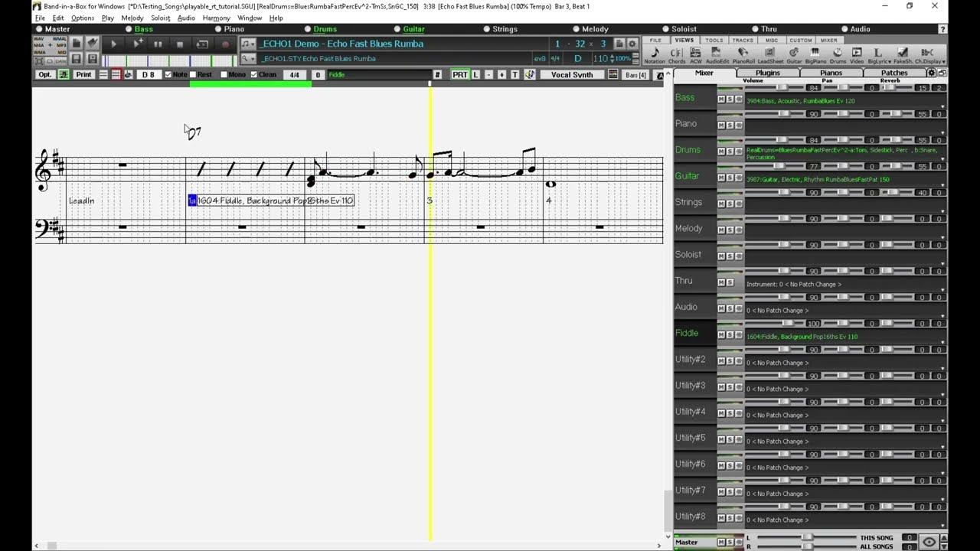This screenshot has width=980, height=551.
Task: Click the speaker icon near Vocal Synth
Action: coord(530,74)
